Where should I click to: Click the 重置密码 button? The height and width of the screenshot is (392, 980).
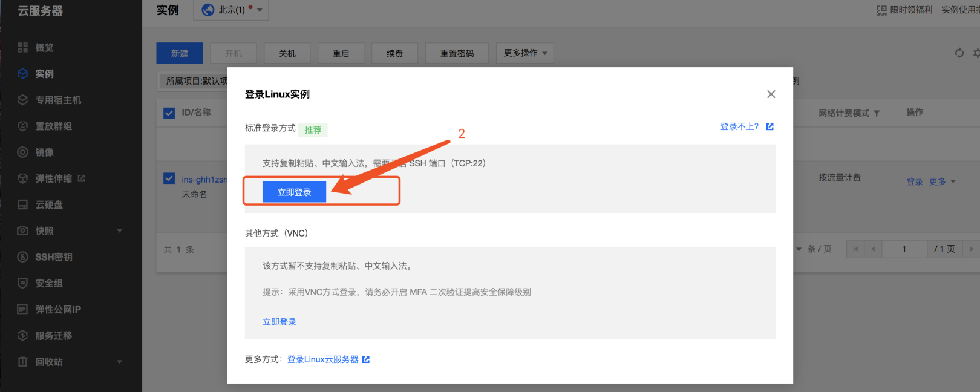click(x=457, y=53)
